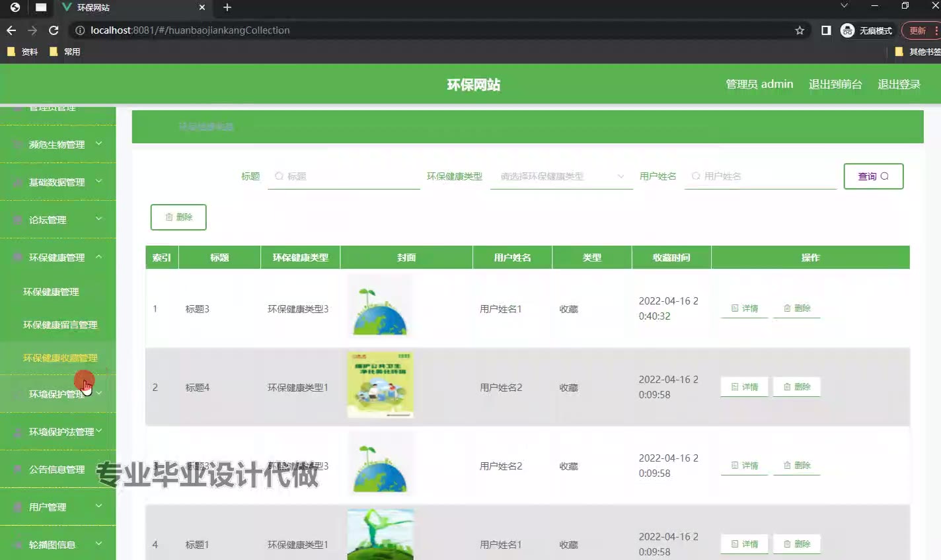941x560 pixels.
Task: Open the incognito profile icon (无痕模式)
Action: (866, 30)
